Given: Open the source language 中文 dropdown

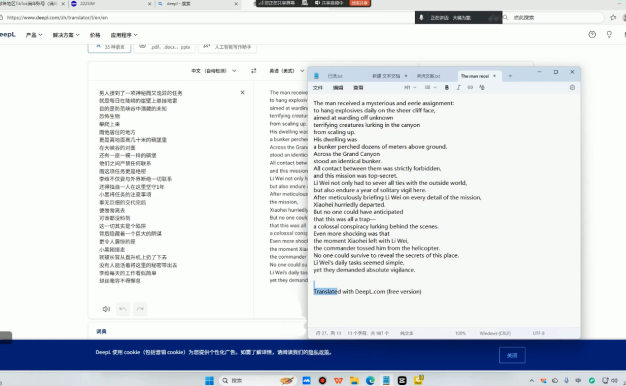Looking at the screenshot, I should [x=214, y=71].
